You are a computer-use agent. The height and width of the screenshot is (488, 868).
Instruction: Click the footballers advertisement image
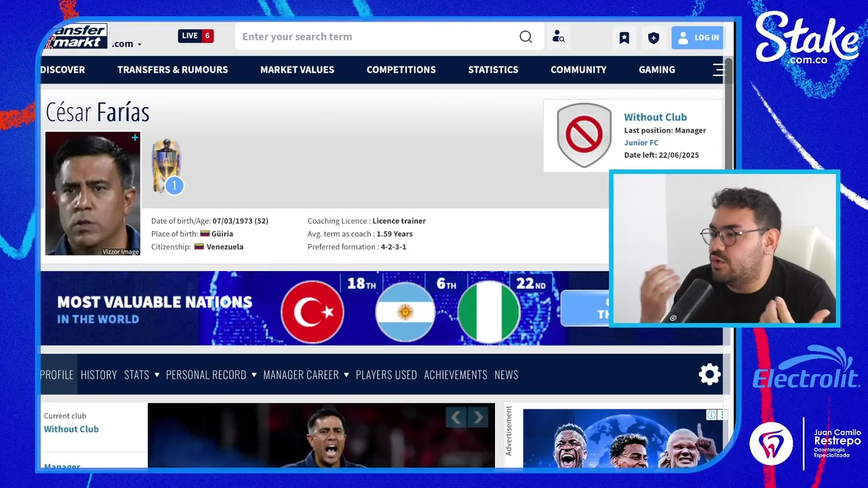coord(624,439)
